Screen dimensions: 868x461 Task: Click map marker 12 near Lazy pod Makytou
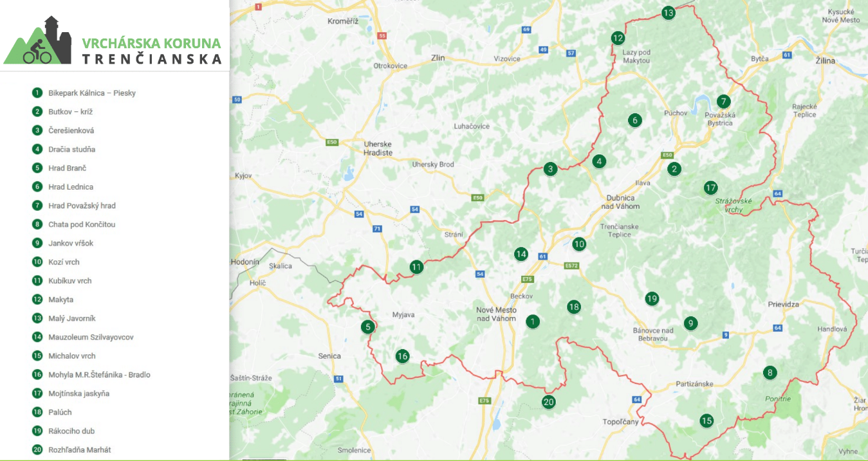pyautogui.click(x=618, y=38)
